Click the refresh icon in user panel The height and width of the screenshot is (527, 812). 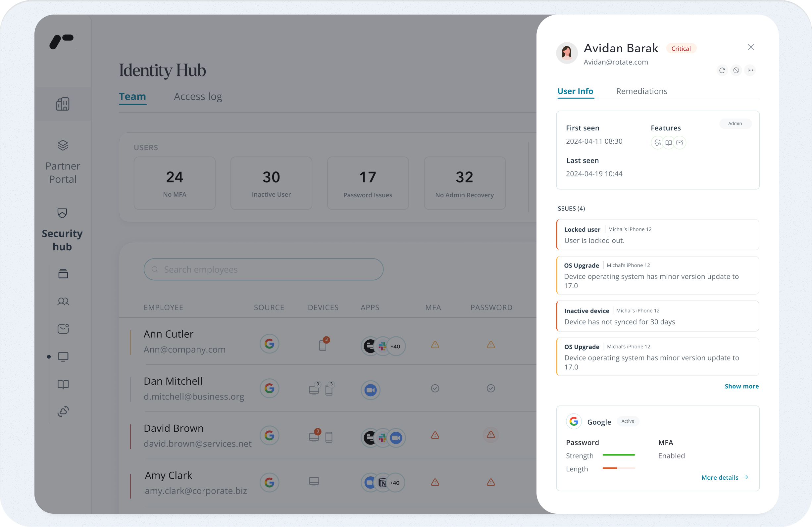click(x=722, y=71)
